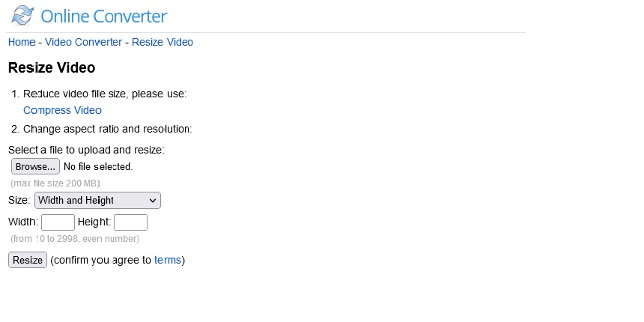Click the Browse... file button

35,166
